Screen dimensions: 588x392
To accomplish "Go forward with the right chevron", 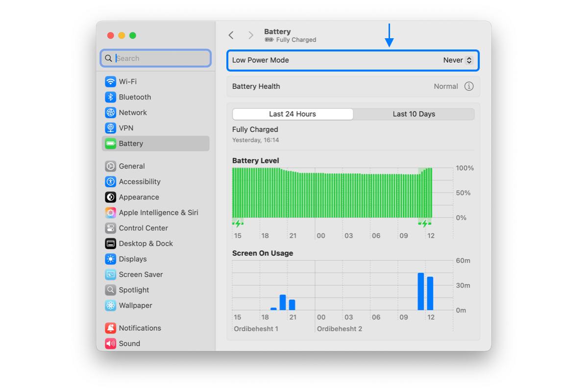I will [x=251, y=35].
